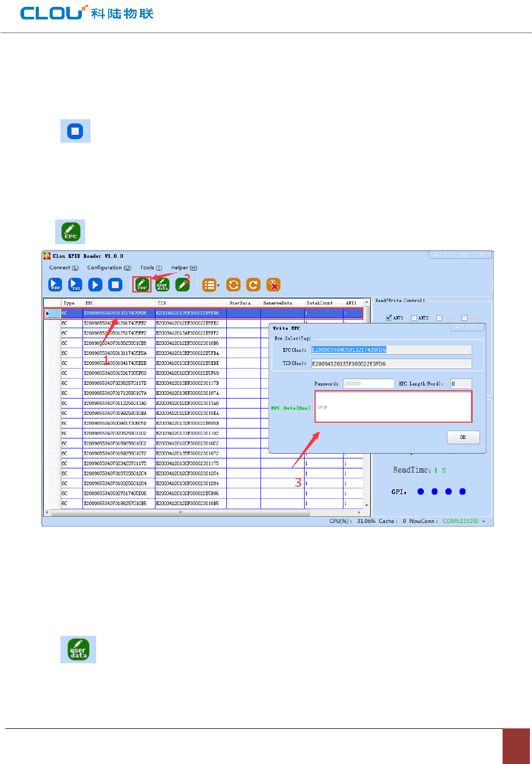Open the COM5:115200 connection dropdown arrow
This screenshot has width=532, height=764.
click(484, 521)
